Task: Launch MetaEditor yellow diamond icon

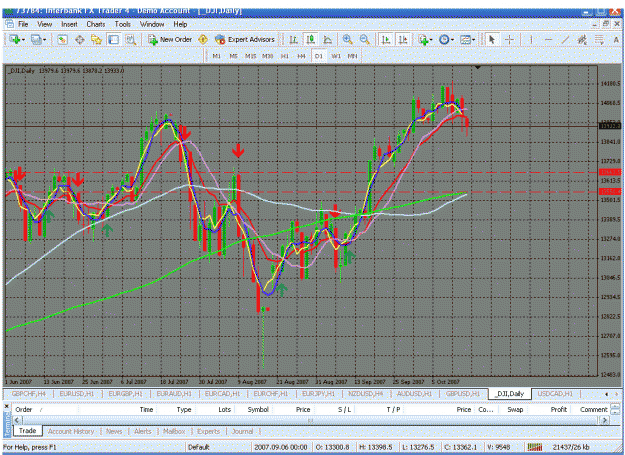Action: 203,39
